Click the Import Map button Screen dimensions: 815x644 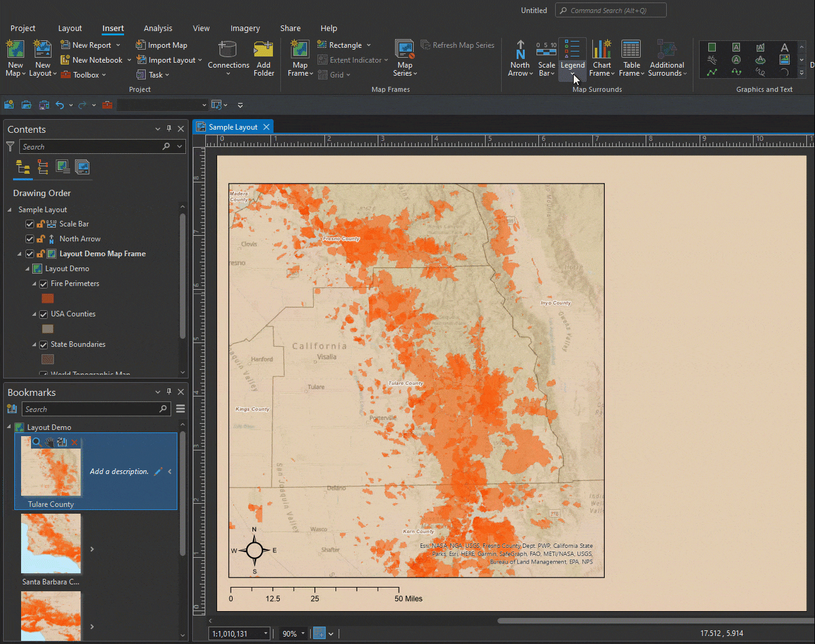pyautogui.click(x=161, y=45)
